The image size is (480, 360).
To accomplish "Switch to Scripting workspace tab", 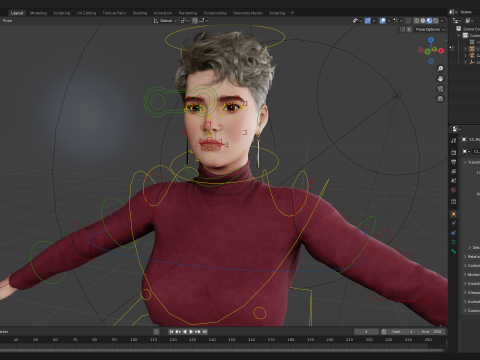I will click(x=277, y=13).
